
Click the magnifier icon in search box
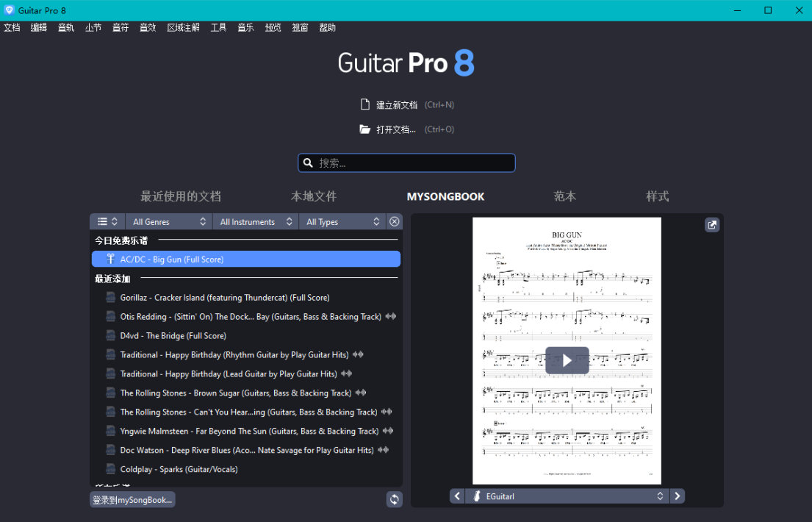[x=308, y=163]
